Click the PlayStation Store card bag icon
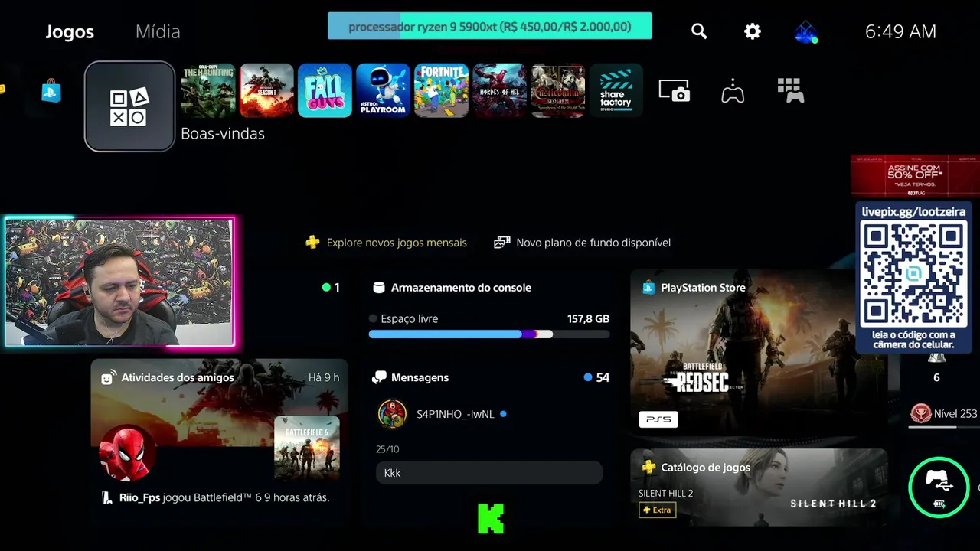Viewport: 980px width, 551px height. (648, 288)
